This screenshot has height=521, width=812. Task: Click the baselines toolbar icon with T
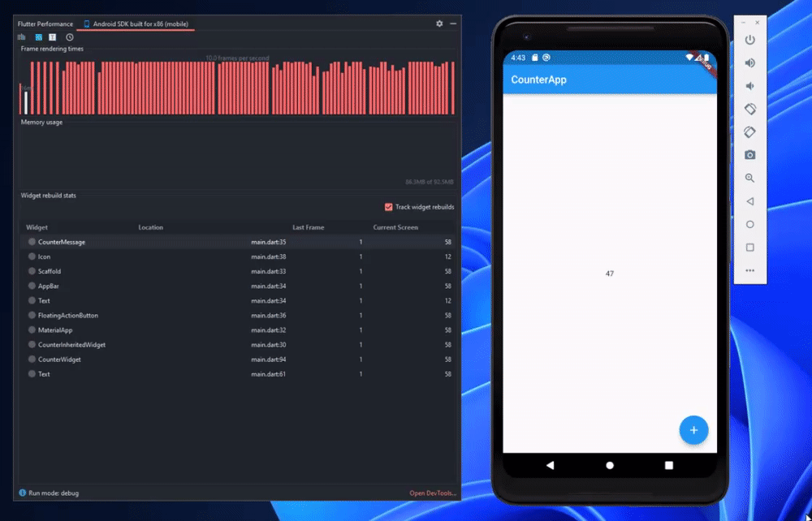coord(52,37)
